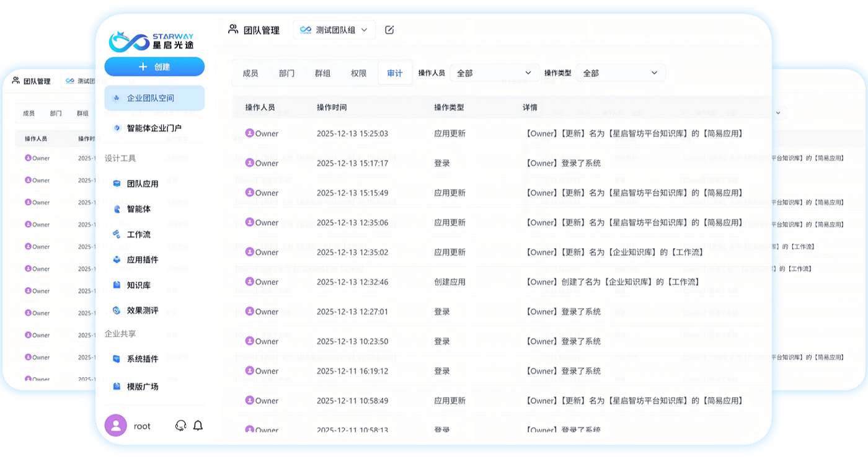
Task: Click the headset support icon
Action: click(x=180, y=426)
